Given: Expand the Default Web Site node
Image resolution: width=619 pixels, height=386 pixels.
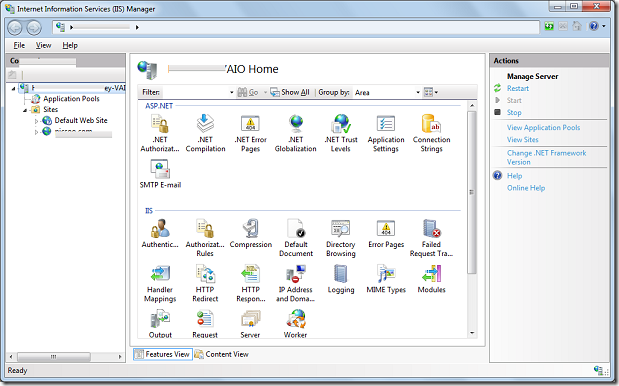Looking at the screenshot, I should point(36,121).
